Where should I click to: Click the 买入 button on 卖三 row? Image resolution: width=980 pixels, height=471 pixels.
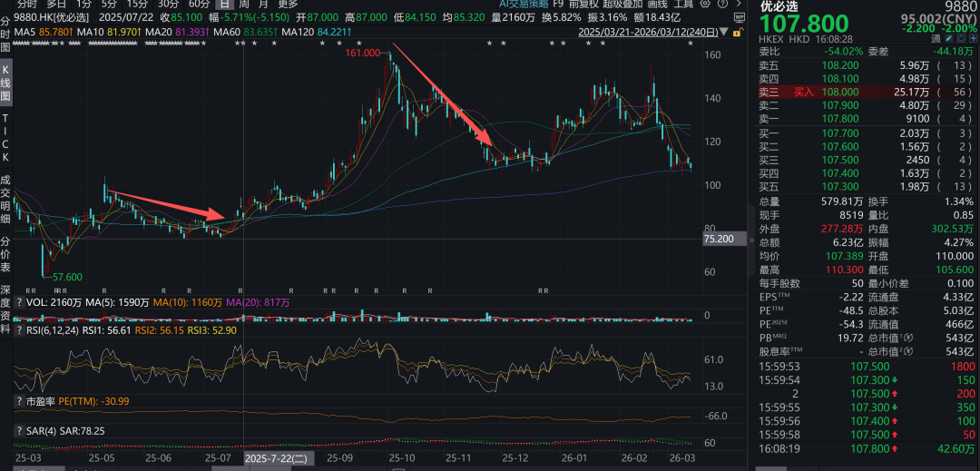[x=804, y=92]
